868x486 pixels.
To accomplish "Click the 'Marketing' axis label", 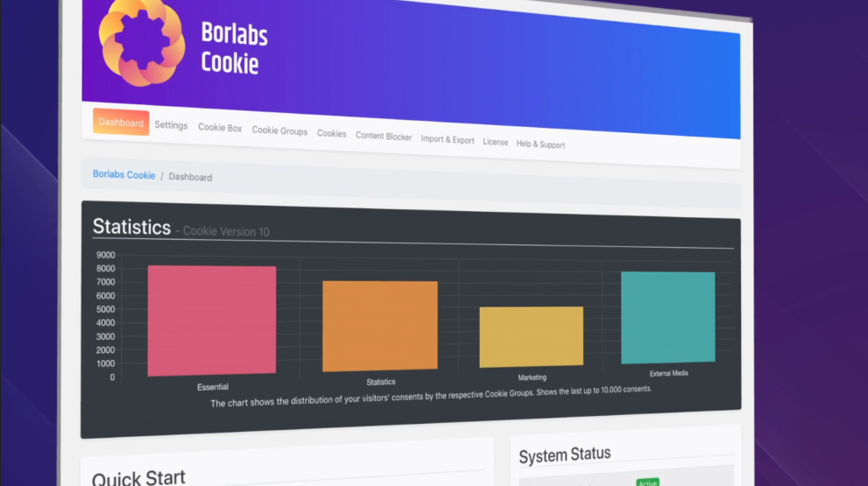I will coord(532,377).
